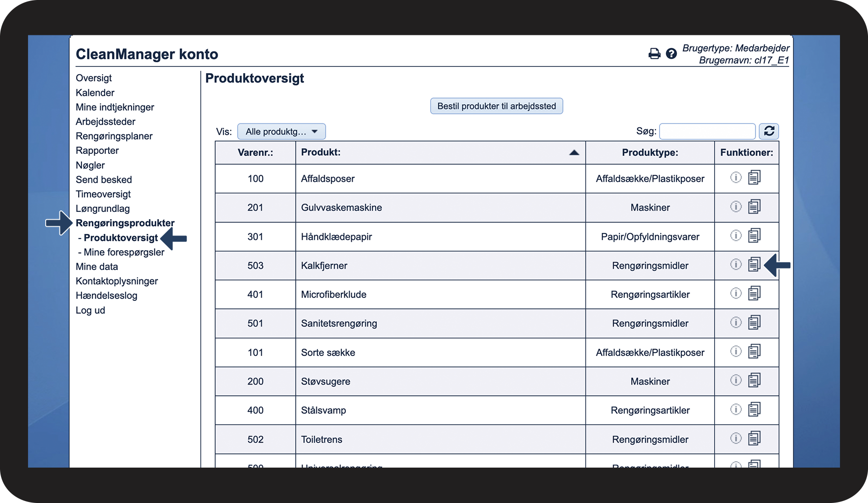
Task: Click info icon for Gulvvaskemaskine
Action: tap(735, 207)
